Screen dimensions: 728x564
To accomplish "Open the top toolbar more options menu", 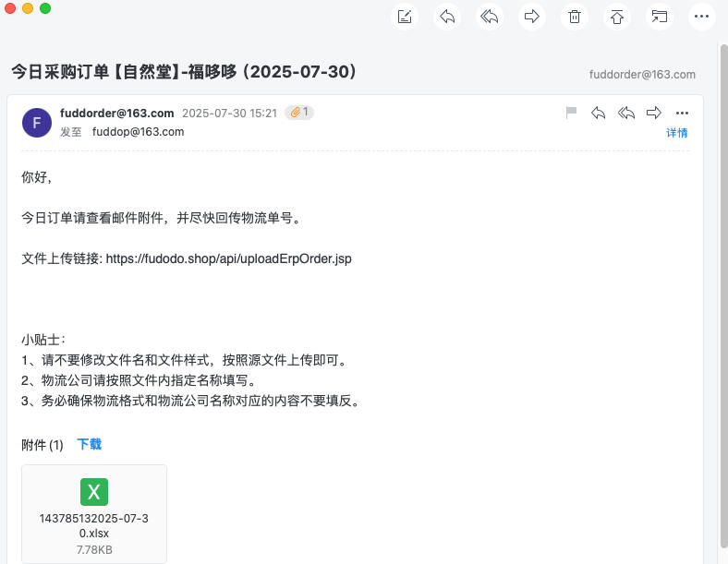I will click(x=701, y=17).
